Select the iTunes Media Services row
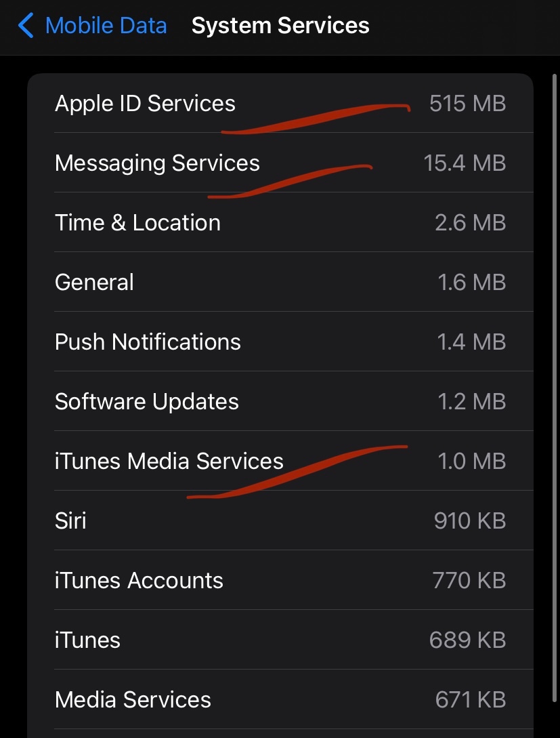The image size is (560, 738). pyautogui.click(x=169, y=462)
